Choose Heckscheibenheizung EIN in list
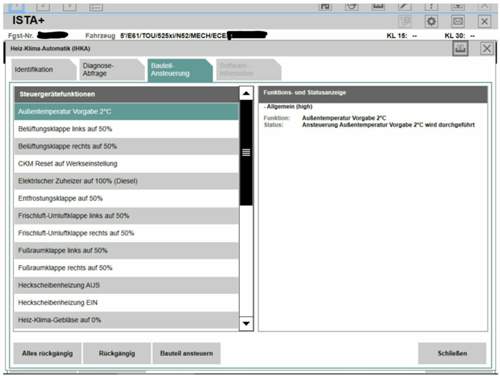 coord(126,303)
